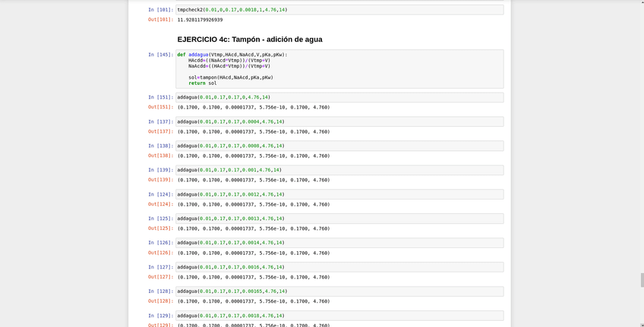The width and height of the screenshot is (644, 327).
Task: Click the heading EJERCICIO 4c: Tampón
Action: pyautogui.click(x=250, y=39)
